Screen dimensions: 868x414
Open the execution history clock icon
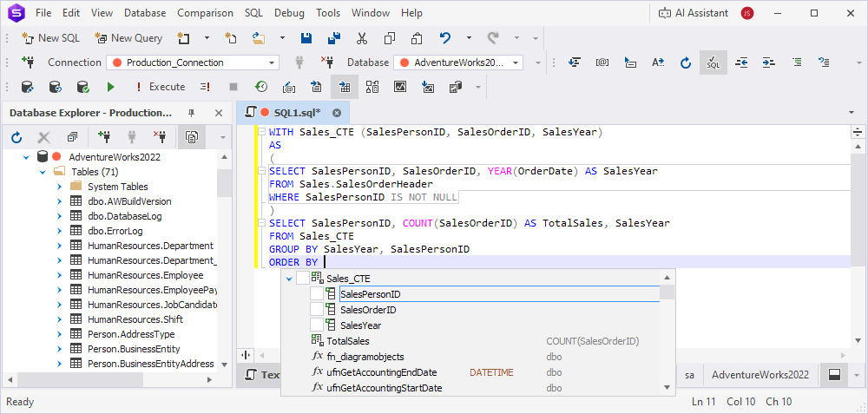[260, 87]
